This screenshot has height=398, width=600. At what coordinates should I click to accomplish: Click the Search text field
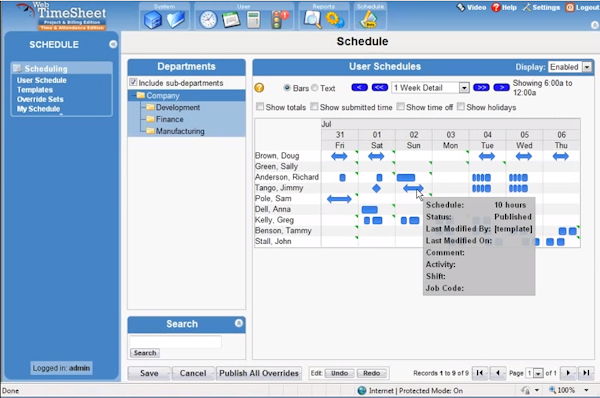[x=175, y=341]
